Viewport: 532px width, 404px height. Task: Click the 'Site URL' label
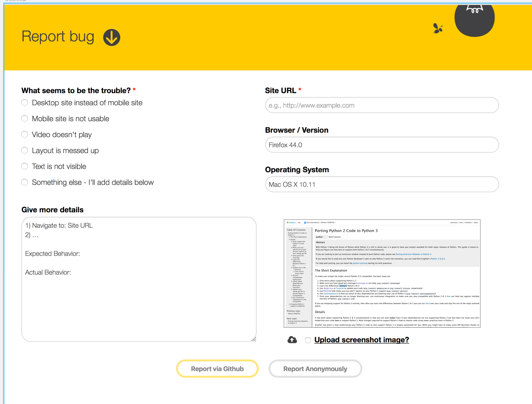(x=281, y=90)
